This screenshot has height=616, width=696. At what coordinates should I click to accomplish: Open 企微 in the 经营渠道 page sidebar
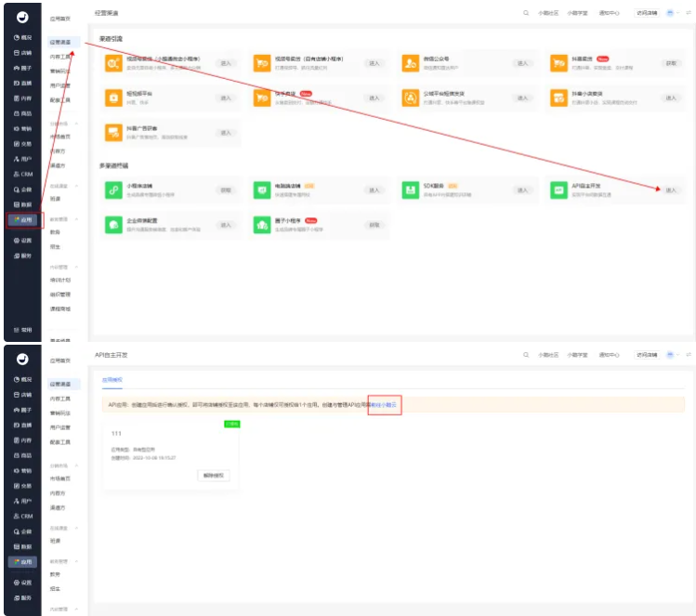click(22, 190)
